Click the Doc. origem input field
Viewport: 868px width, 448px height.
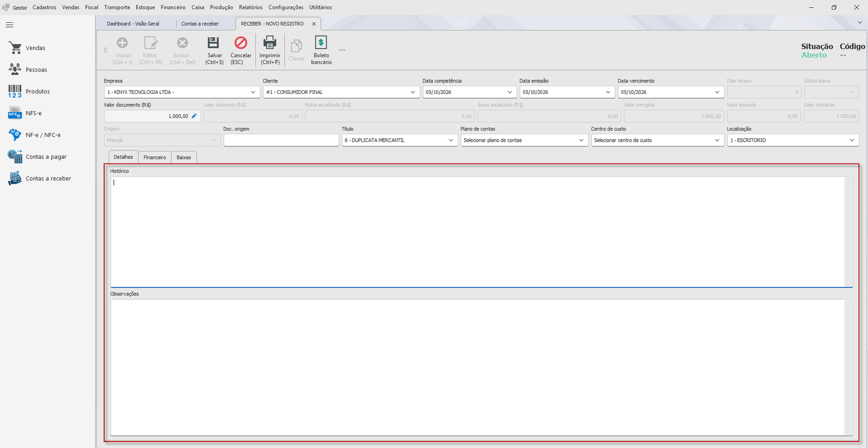[x=281, y=140]
